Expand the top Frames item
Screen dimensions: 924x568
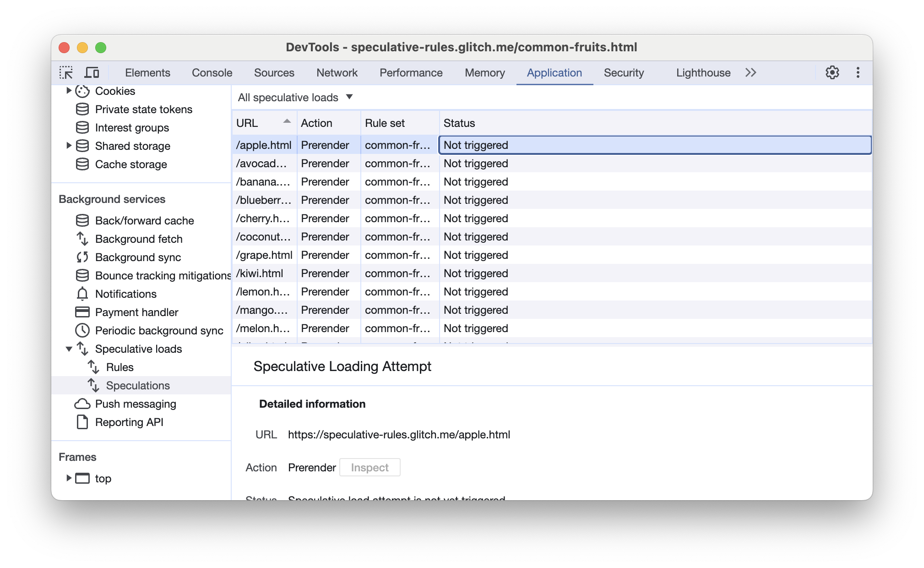pyautogui.click(x=68, y=477)
